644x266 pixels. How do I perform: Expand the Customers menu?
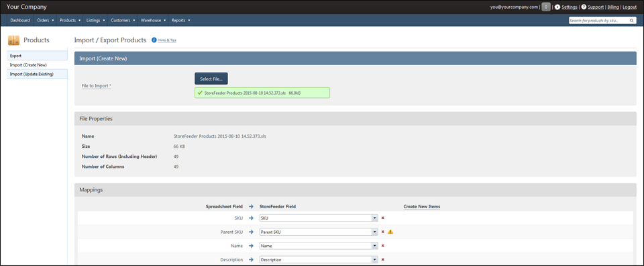click(123, 20)
